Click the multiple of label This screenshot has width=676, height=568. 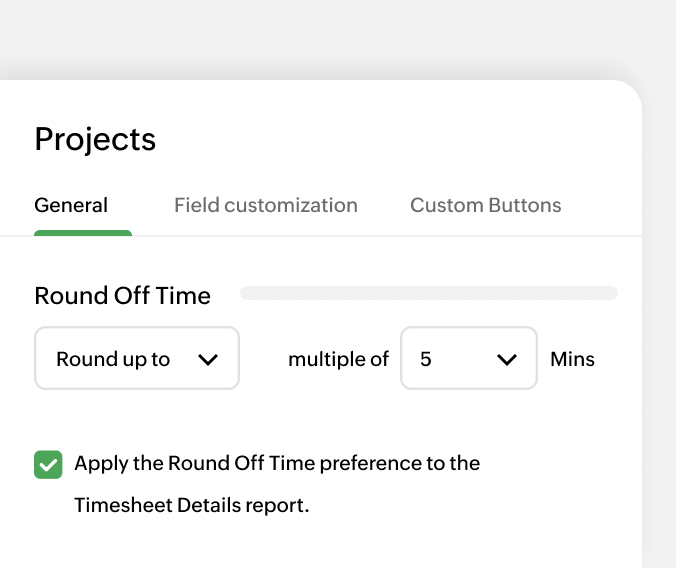click(338, 359)
